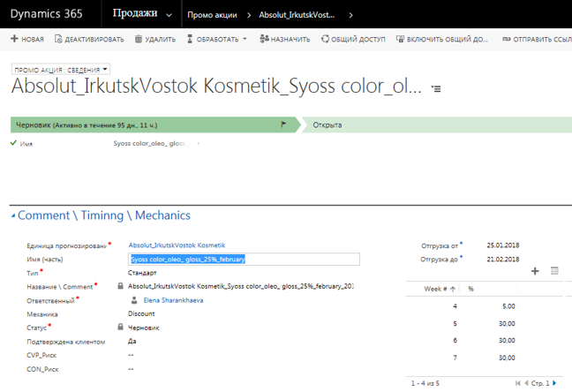Collapse Comment \ Timinng \ Mechanics section

12,215
